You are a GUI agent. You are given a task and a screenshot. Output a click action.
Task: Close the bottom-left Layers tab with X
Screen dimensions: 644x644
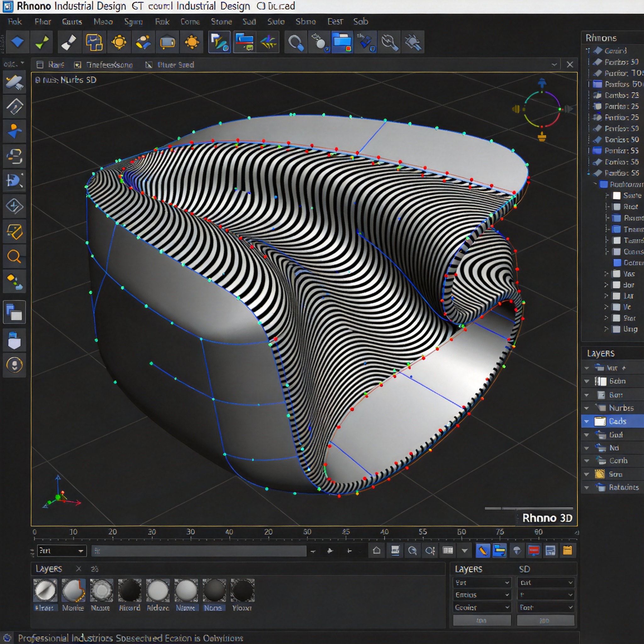(x=79, y=569)
